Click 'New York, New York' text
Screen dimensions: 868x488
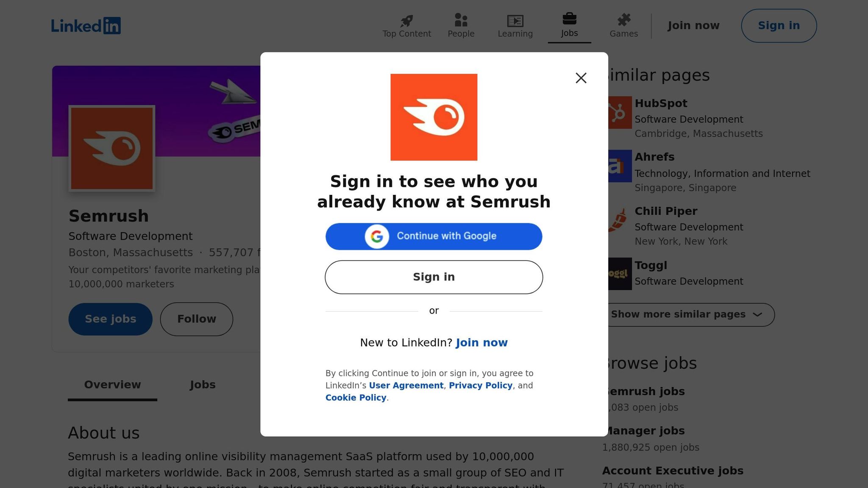tap(681, 241)
